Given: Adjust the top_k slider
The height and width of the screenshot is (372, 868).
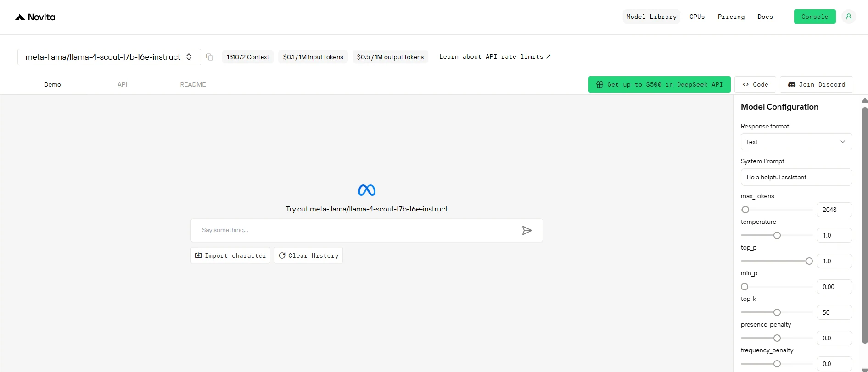Looking at the screenshot, I should coord(777,312).
